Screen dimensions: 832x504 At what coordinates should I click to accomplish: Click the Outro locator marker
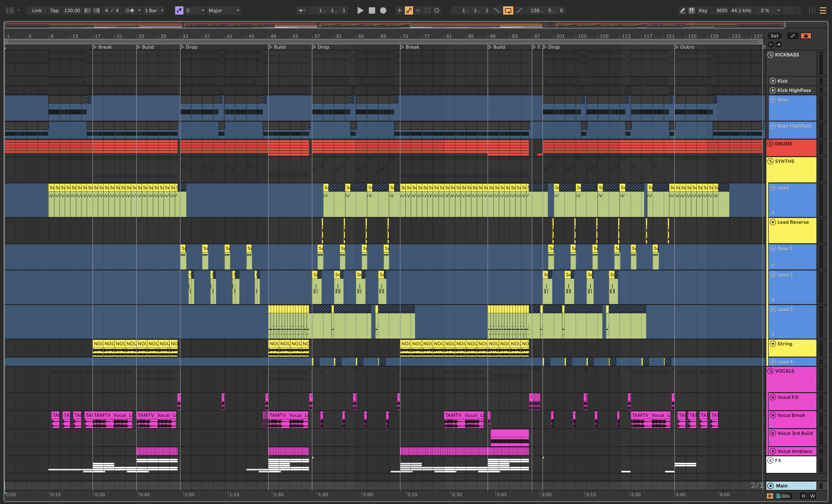coord(676,47)
